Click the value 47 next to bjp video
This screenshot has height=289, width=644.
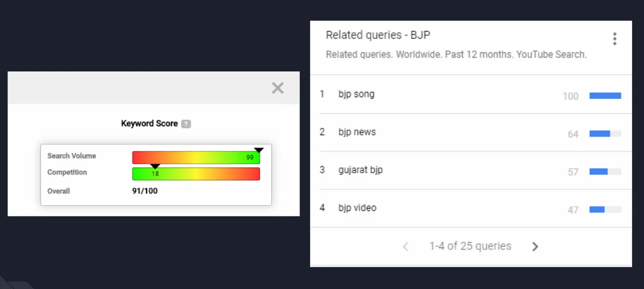573,210
